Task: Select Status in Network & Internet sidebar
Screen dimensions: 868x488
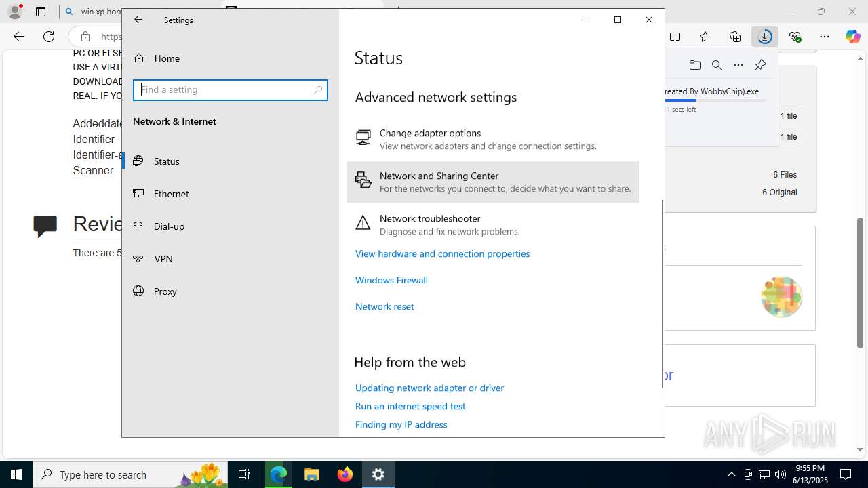Action: (x=231, y=161)
